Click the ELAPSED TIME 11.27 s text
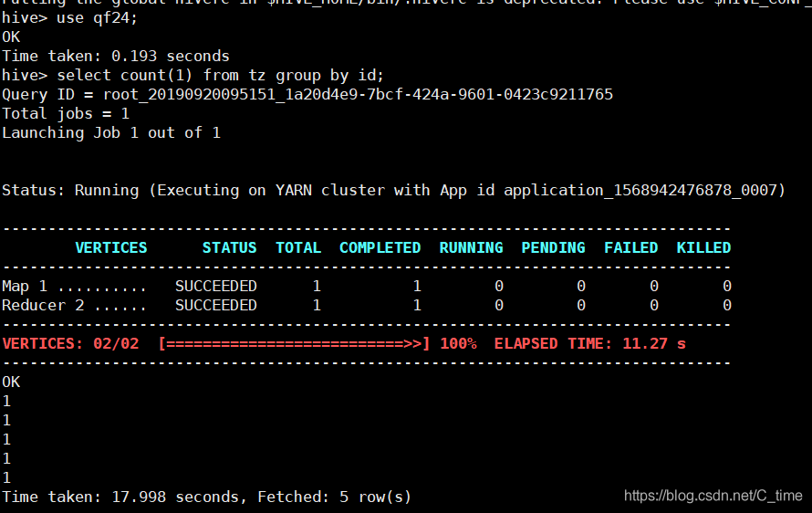Image resolution: width=812 pixels, height=513 pixels. tap(589, 343)
